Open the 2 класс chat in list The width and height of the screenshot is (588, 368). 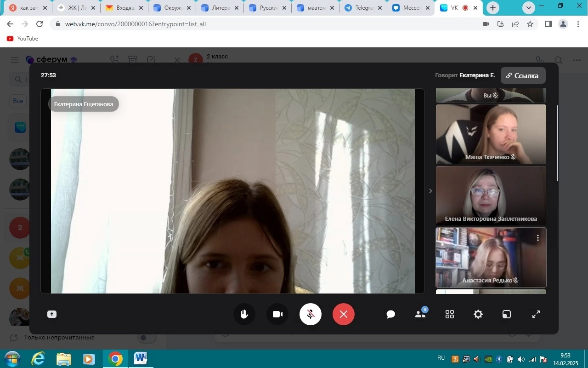point(20,228)
